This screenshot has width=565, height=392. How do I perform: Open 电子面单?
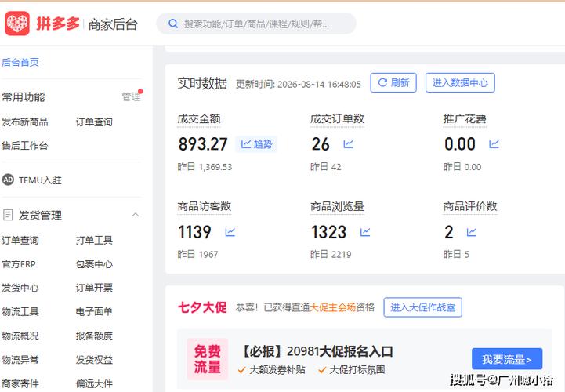pyautogui.click(x=94, y=311)
